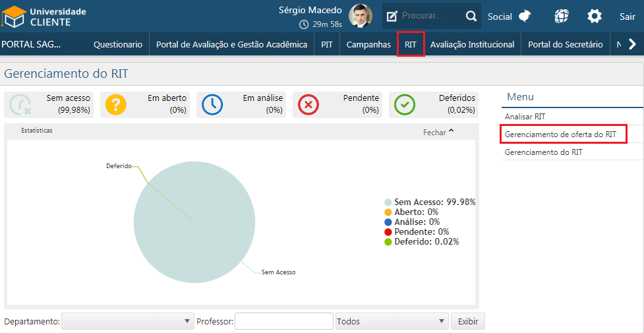Click the Análise blue legend dot

(x=388, y=222)
